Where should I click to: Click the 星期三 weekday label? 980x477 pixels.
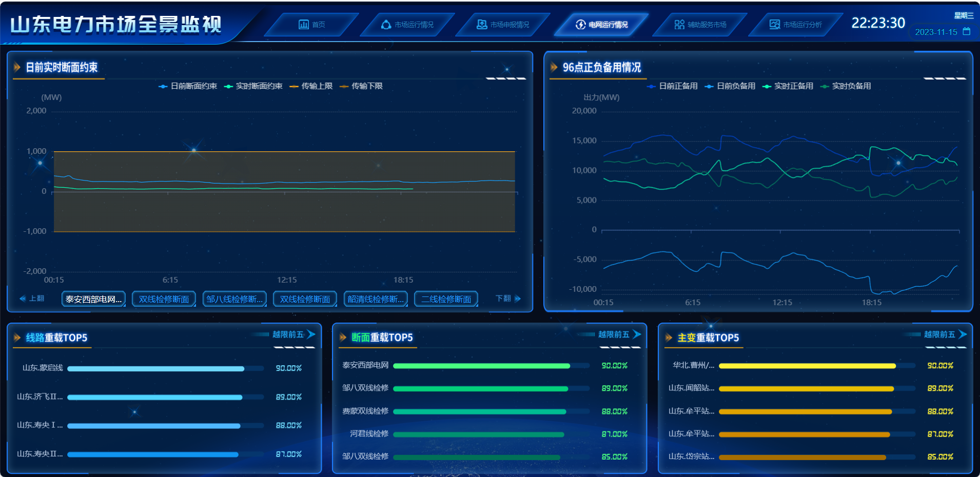964,16
